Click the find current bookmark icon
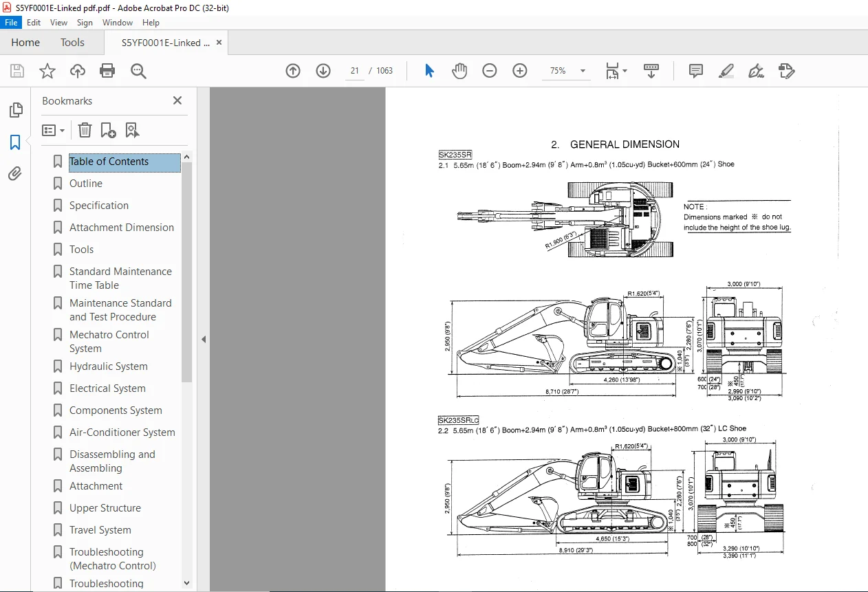Image resolution: width=868 pixels, height=592 pixels. [x=132, y=130]
